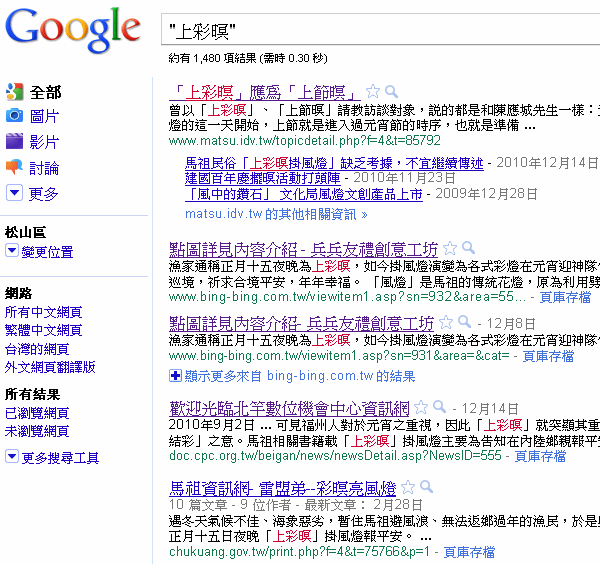Click the search box containing "上彩暝"
The width and height of the screenshot is (600, 564).
[380, 29]
